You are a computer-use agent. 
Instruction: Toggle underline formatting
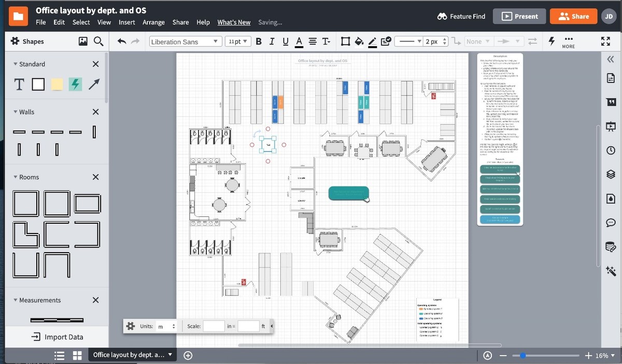(x=285, y=41)
